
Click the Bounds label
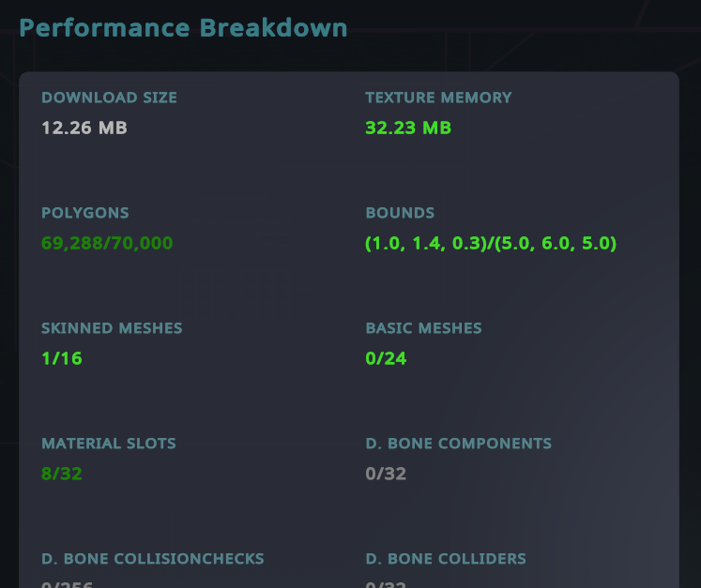(x=400, y=213)
